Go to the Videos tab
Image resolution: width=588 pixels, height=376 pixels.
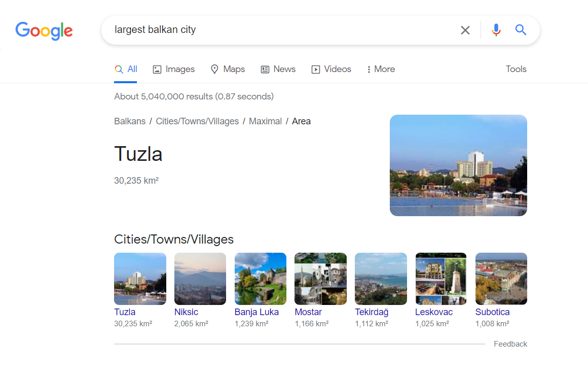(x=331, y=70)
